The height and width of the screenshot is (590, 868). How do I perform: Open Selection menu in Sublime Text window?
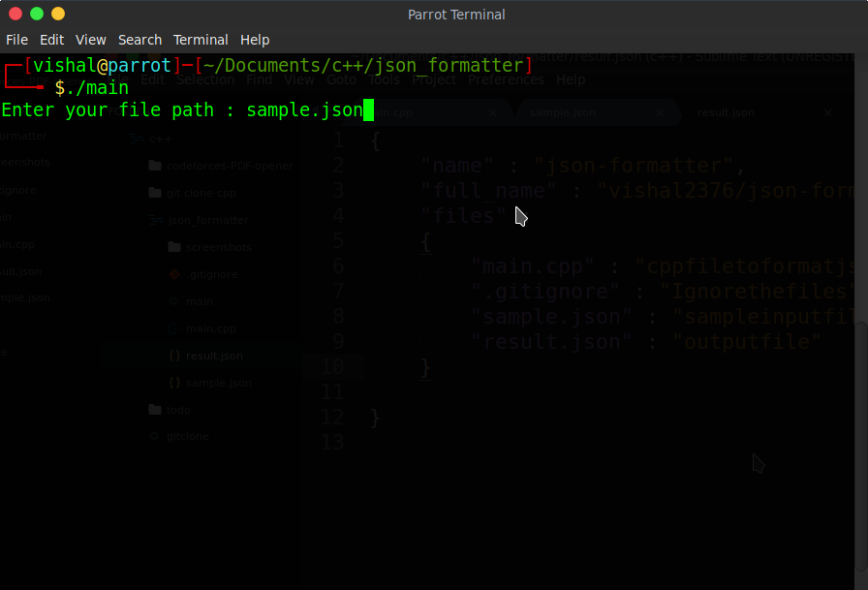pyautogui.click(x=205, y=79)
